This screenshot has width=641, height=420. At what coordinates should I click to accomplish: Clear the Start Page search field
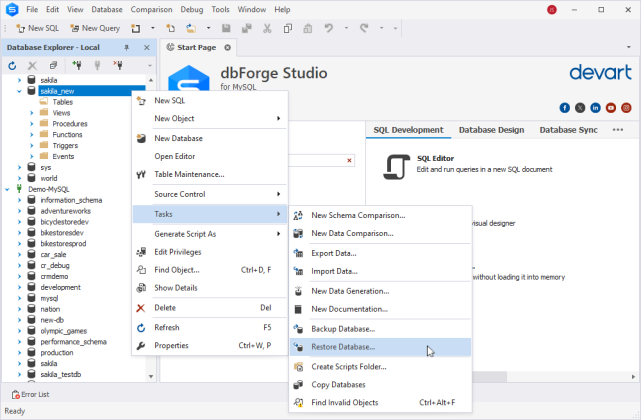tap(349, 160)
